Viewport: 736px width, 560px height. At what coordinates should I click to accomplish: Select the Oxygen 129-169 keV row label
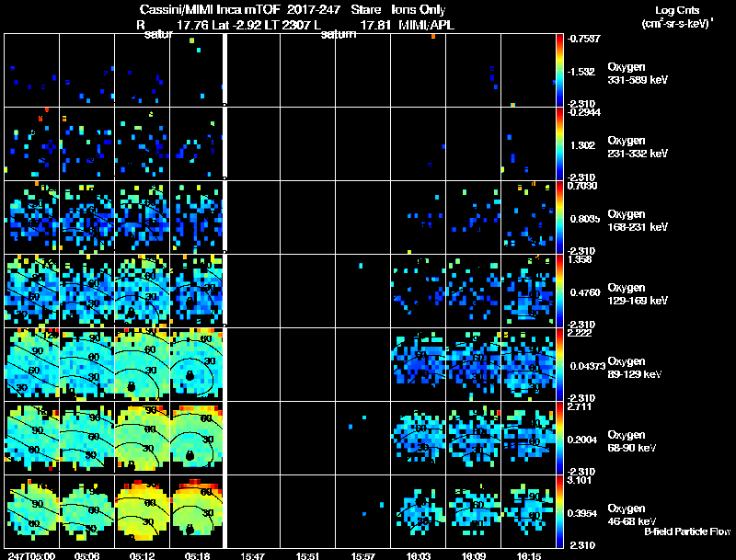(638, 294)
